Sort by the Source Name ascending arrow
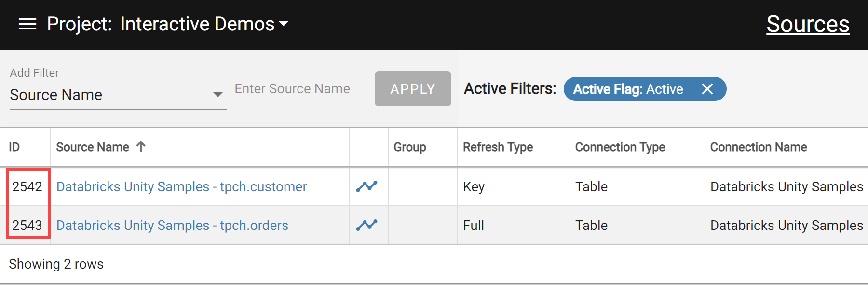 [x=141, y=146]
